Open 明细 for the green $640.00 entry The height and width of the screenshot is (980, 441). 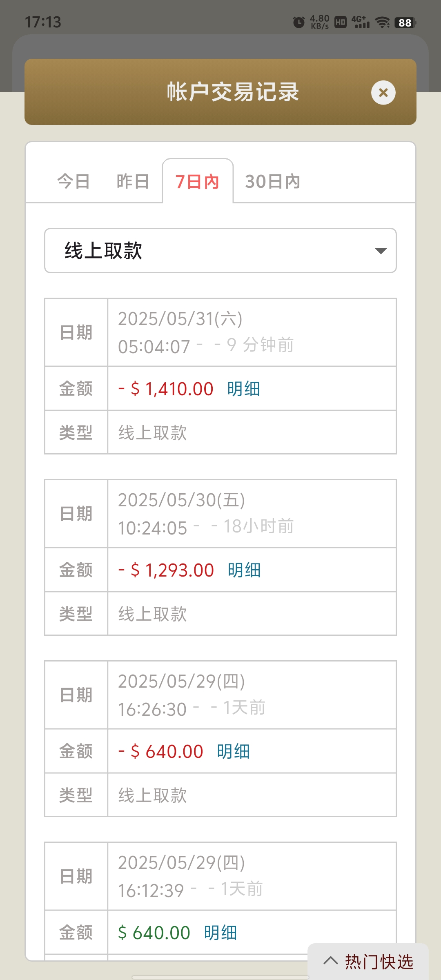pos(220,933)
